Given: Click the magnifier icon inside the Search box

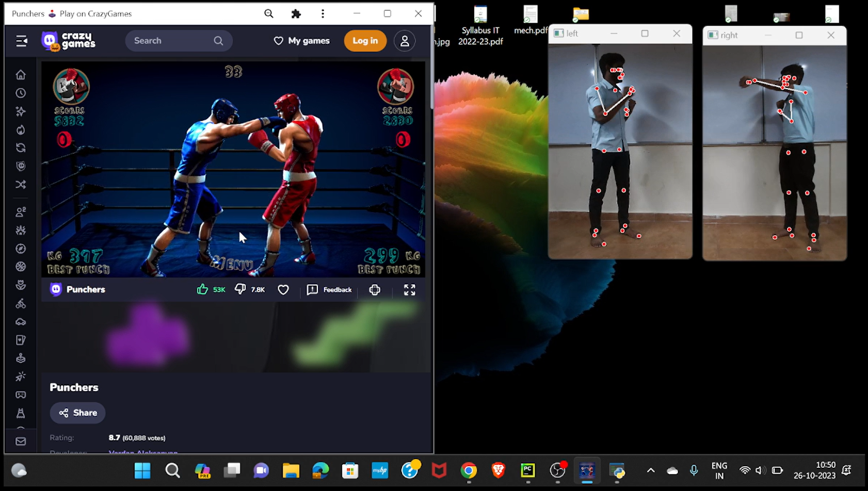Looking at the screenshot, I should (x=218, y=41).
